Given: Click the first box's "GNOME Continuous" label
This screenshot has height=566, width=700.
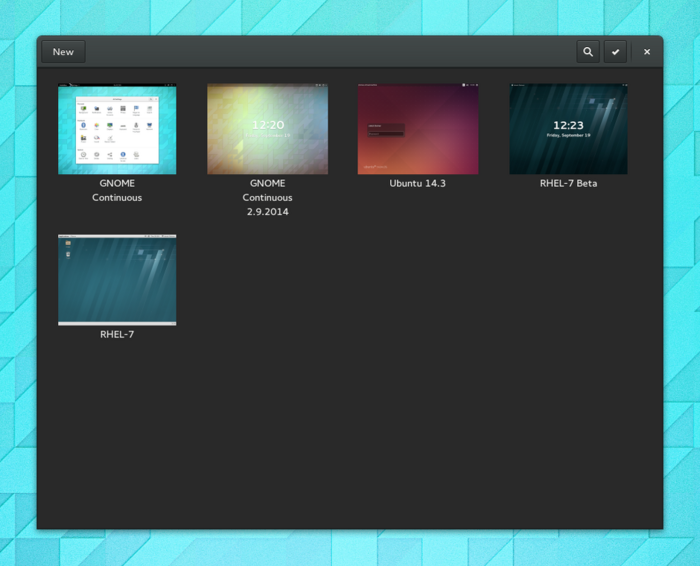Looking at the screenshot, I should click(x=117, y=190).
